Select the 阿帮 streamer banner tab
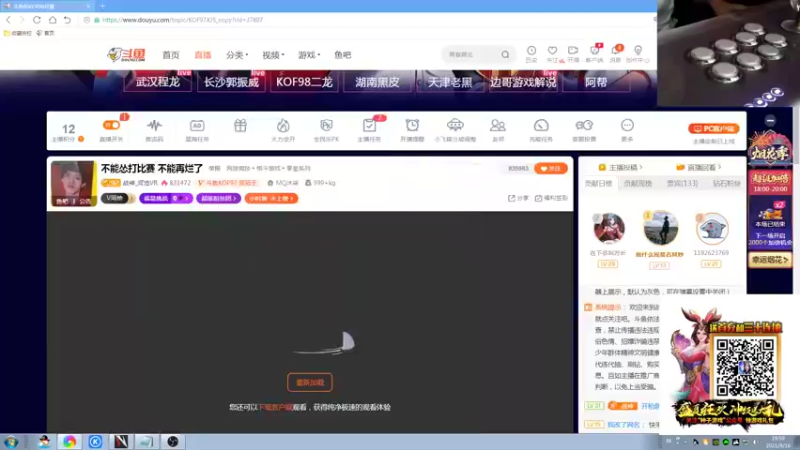The width and height of the screenshot is (800, 450). click(596, 82)
